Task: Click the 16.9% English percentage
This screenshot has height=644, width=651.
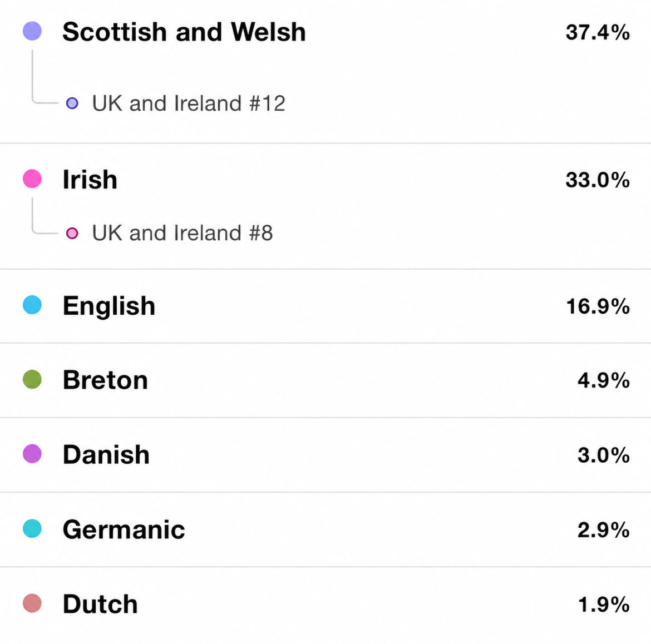Action: click(x=598, y=306)
